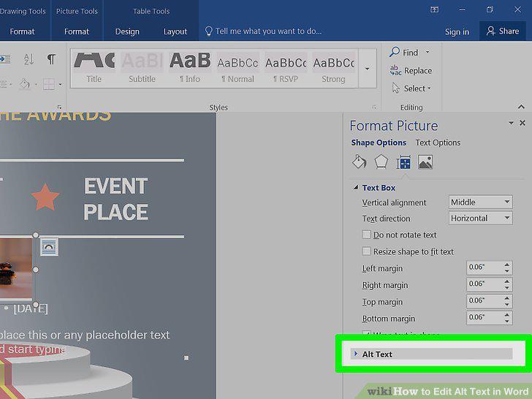The height and width of the screenshot is (399, 532).
Task: Open the Effects pentagon icon
Action: pyautogui.click(x=381, y=161)
